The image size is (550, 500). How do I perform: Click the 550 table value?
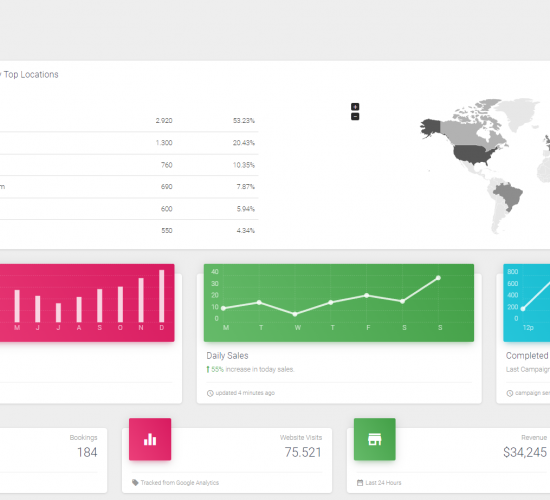167,231
